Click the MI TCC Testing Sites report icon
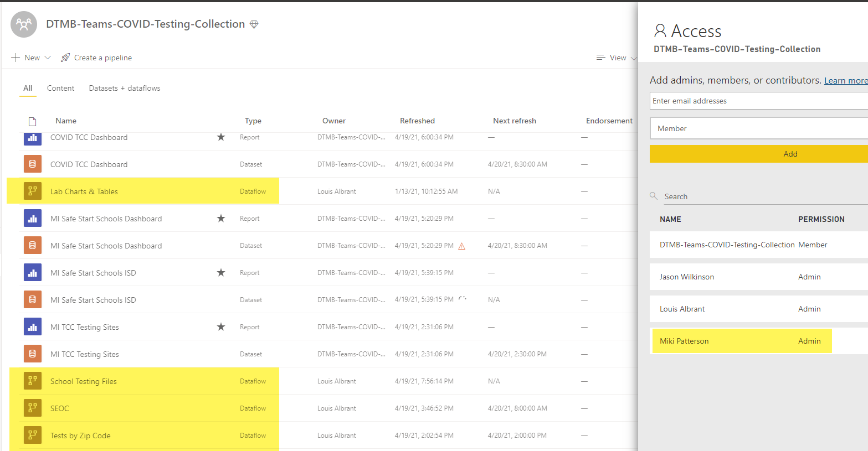Screen dimensions: 868x451 pos(33,326)
